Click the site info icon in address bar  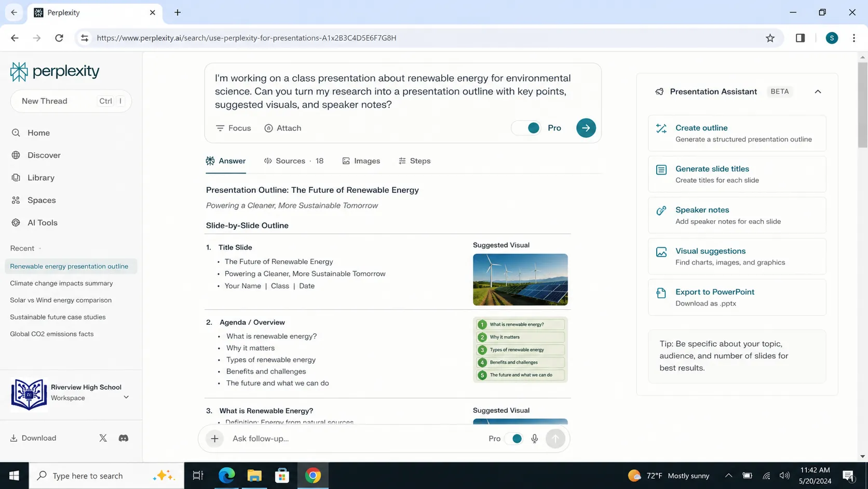(84, 38)
